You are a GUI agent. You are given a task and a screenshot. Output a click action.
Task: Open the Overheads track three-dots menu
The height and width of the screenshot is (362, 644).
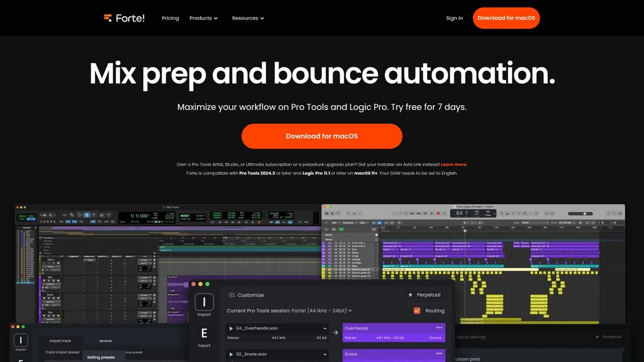click(439, 328)
